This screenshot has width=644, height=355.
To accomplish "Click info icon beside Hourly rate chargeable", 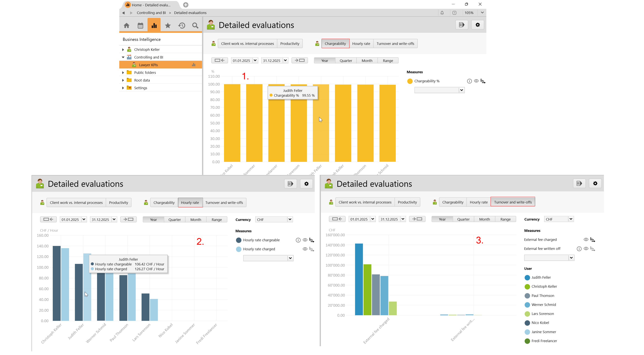I will 298,240.
